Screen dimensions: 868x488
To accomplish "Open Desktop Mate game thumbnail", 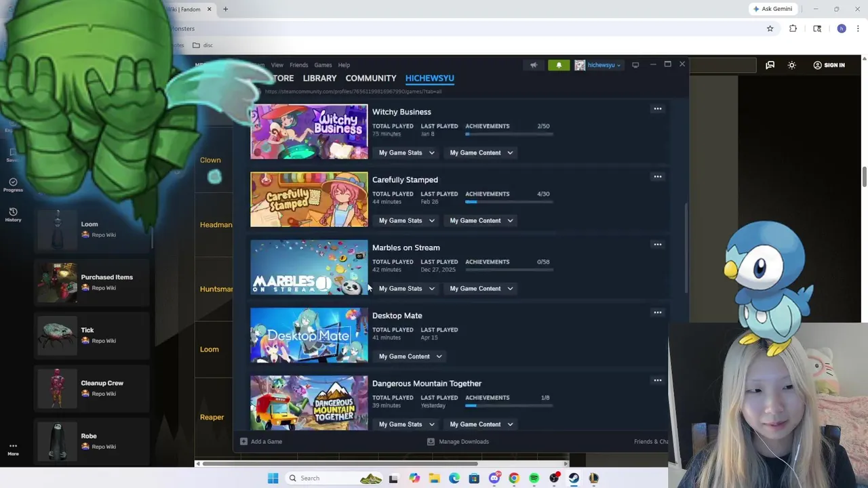I will point(309,335).
